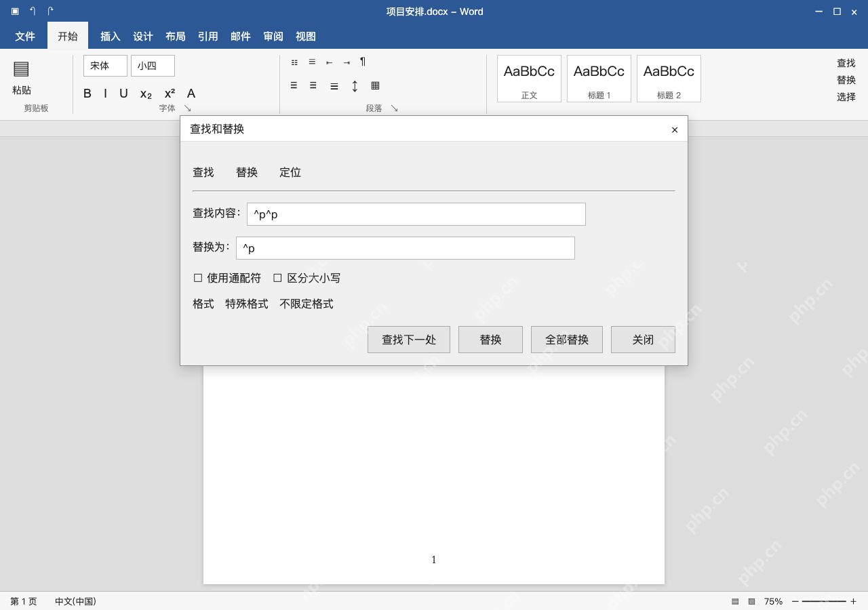Redo the last action
The image size is (868, 610).
[x=50, y=11]
